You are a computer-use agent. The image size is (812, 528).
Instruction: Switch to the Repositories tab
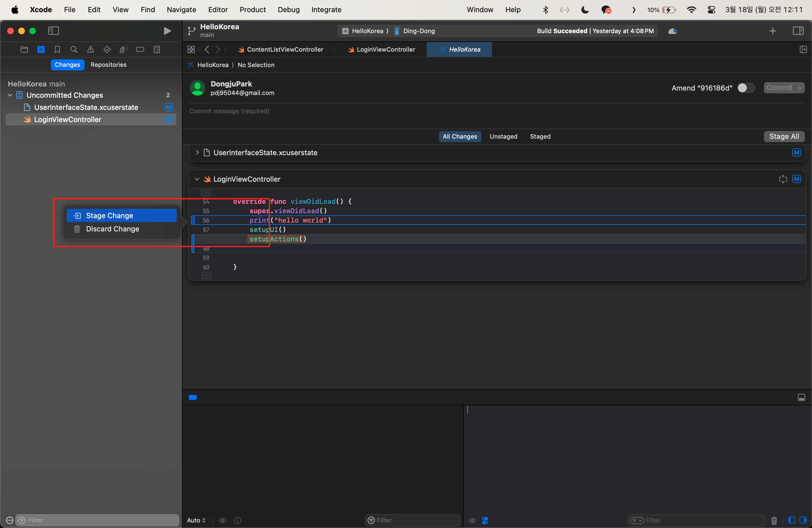coord(109,65)
